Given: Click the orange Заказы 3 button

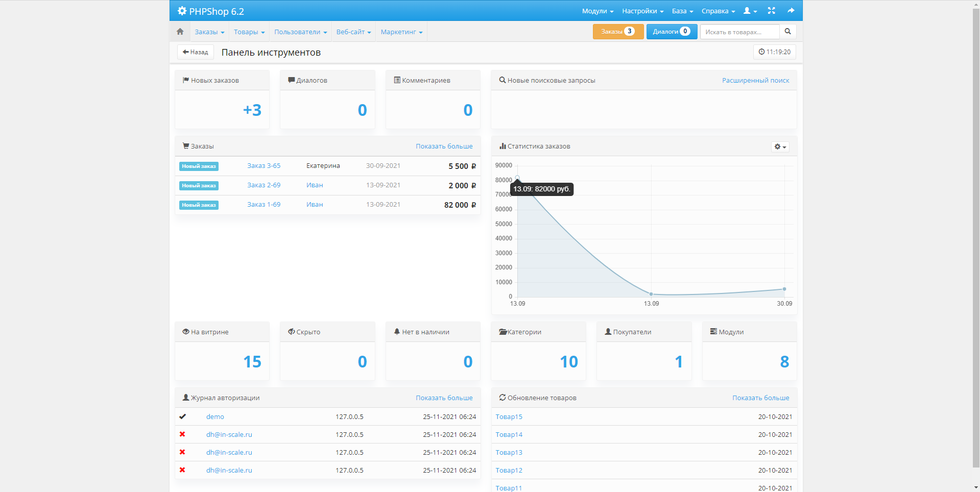Looking at the screenshot, I should [x=618, y=32].
